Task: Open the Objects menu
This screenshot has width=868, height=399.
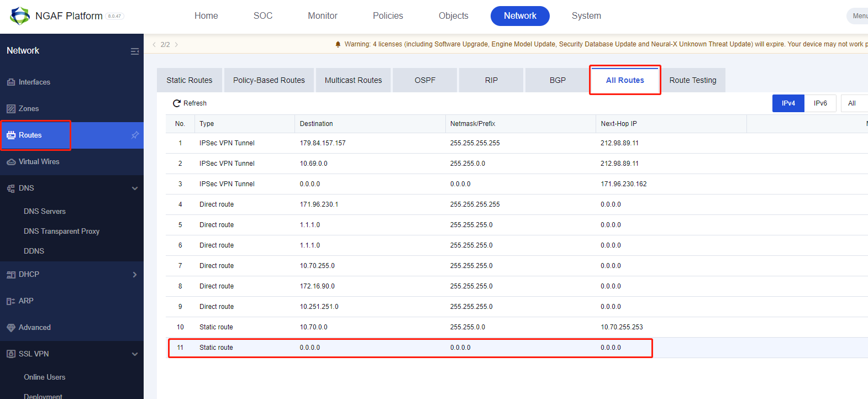Action: coord(454,16)
